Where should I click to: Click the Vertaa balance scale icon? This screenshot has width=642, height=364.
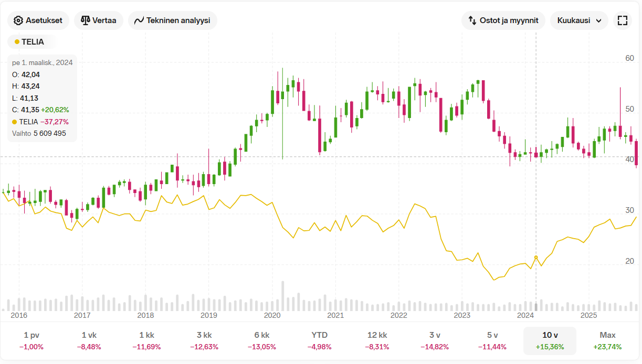click(x=85, y=20)
